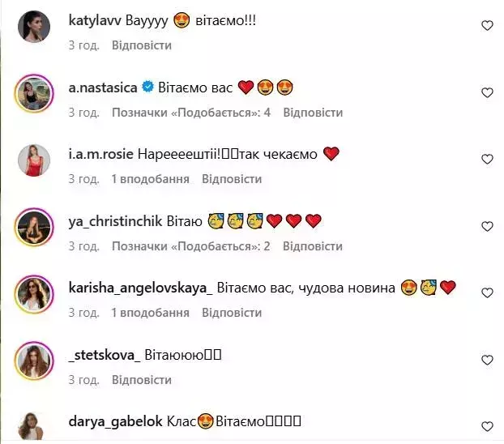View _stetskova_'s story via avatar
The width and height of the screenshot is (504, 444).
[x=34, y=361]
